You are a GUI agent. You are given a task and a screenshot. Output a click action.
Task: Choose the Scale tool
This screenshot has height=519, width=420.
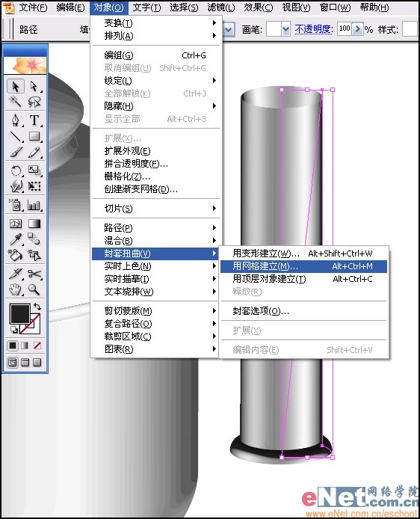(34, 171)
